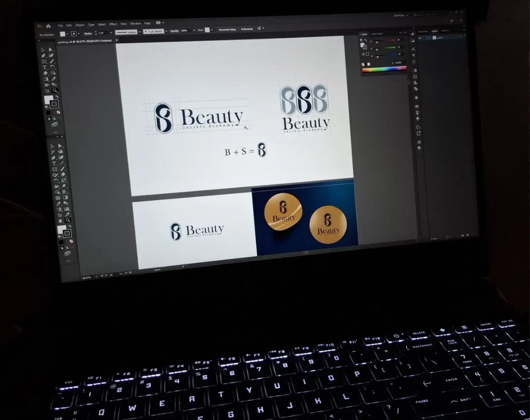
Task: Pick Eyedropper tool in upper tool panel
Action: click(x=53, y=79)
